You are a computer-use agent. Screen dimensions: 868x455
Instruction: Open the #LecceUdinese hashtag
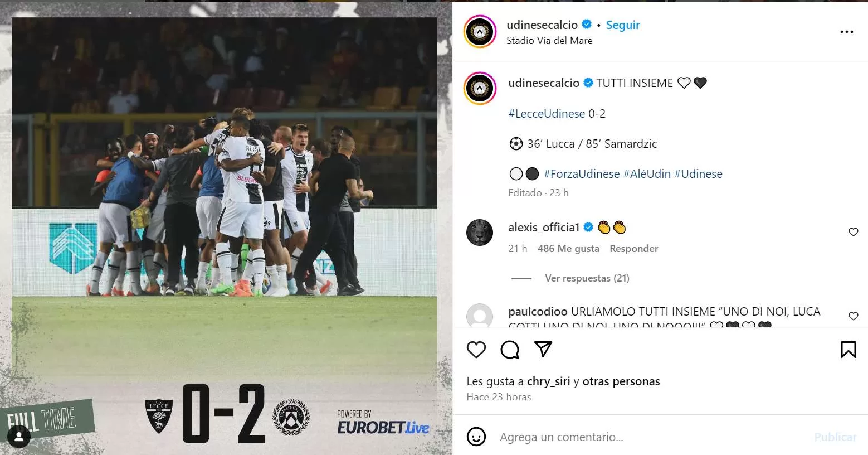pos(547,113)
